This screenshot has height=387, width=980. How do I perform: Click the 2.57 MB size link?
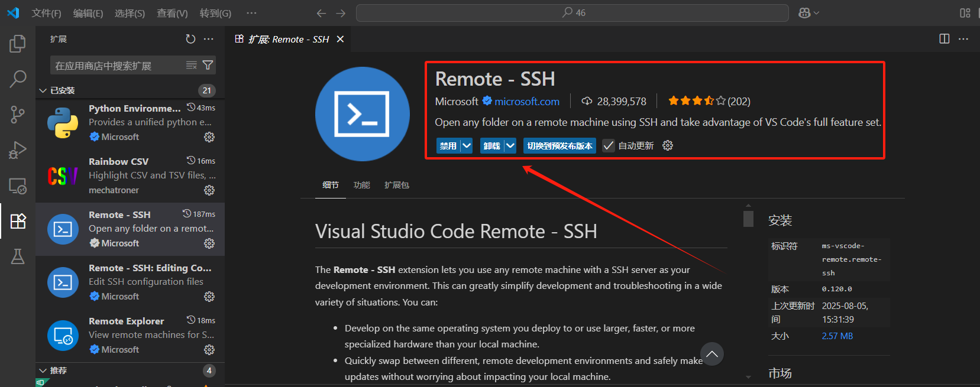837,336
